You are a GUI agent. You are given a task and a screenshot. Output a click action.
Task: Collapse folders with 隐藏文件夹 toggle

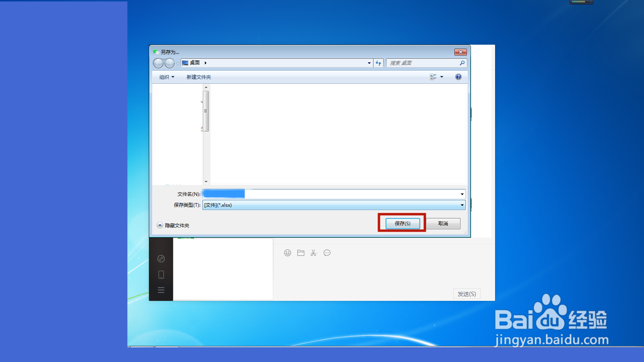pos(173,225)
